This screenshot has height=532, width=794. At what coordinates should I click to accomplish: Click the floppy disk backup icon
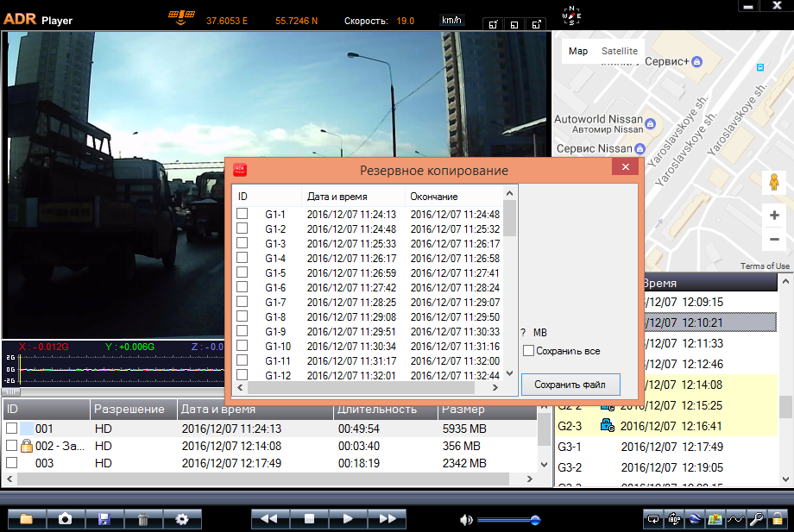click(x=104, y=519)
